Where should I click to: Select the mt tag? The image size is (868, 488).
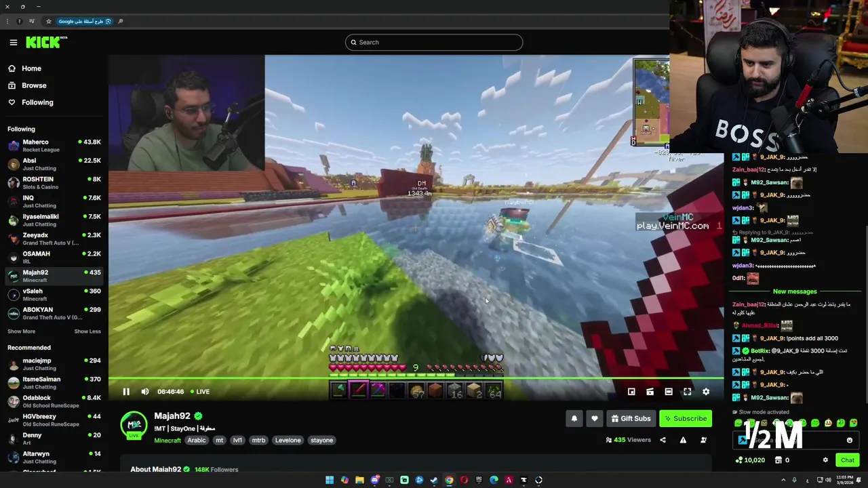click(x=219, y=441)
